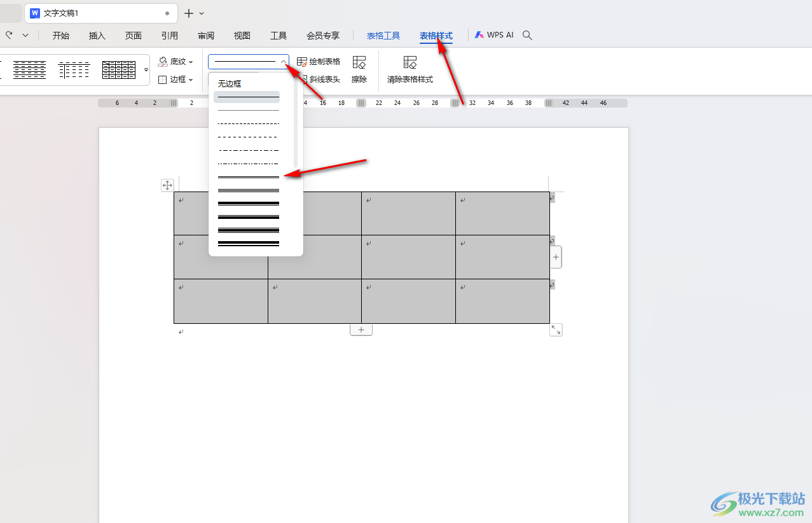This screenshot has width=812, height=523.
Task: Open the quick access toolbar dropdown chevron
Action: tap(25, 36)
